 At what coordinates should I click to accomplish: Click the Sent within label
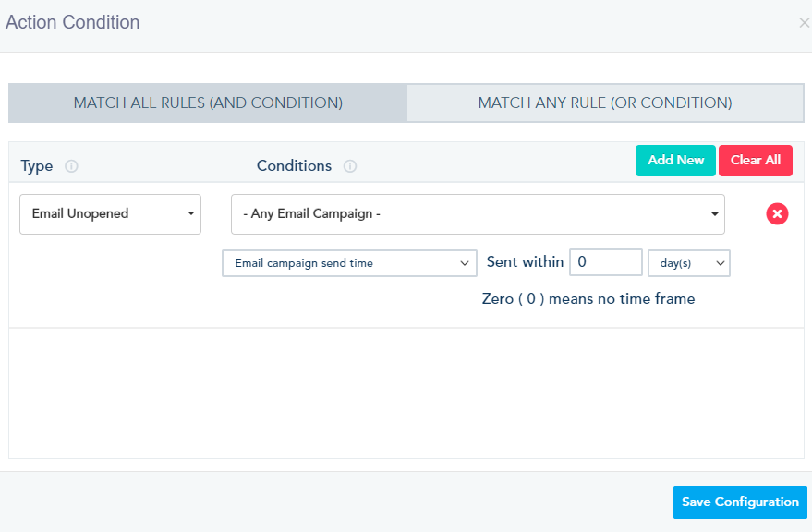525,262
